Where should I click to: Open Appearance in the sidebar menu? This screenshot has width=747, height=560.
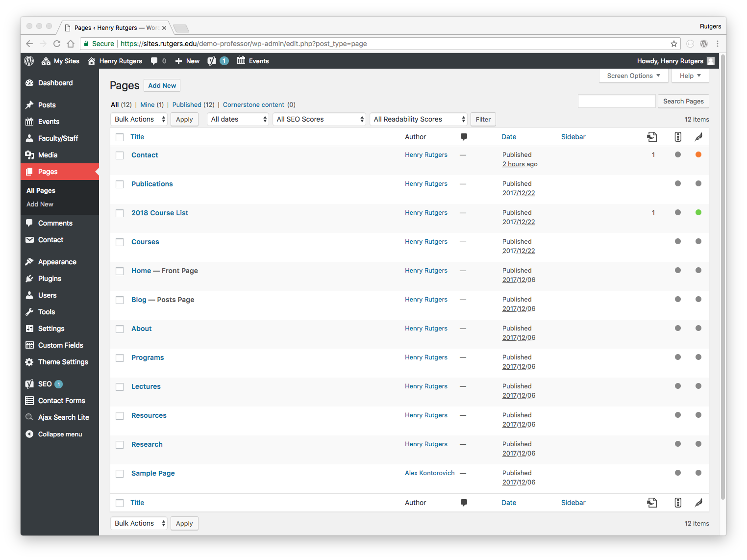coord(57,262)
